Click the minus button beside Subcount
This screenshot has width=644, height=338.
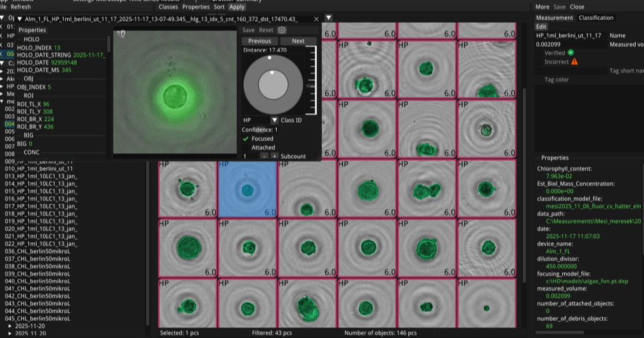pyautogui.click(x=263, y=156)
